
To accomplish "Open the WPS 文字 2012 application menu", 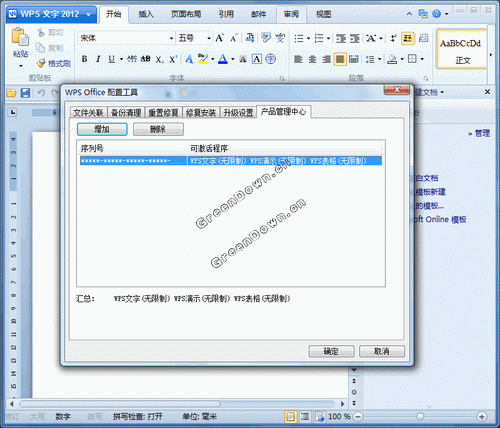I will coord(51,14).
